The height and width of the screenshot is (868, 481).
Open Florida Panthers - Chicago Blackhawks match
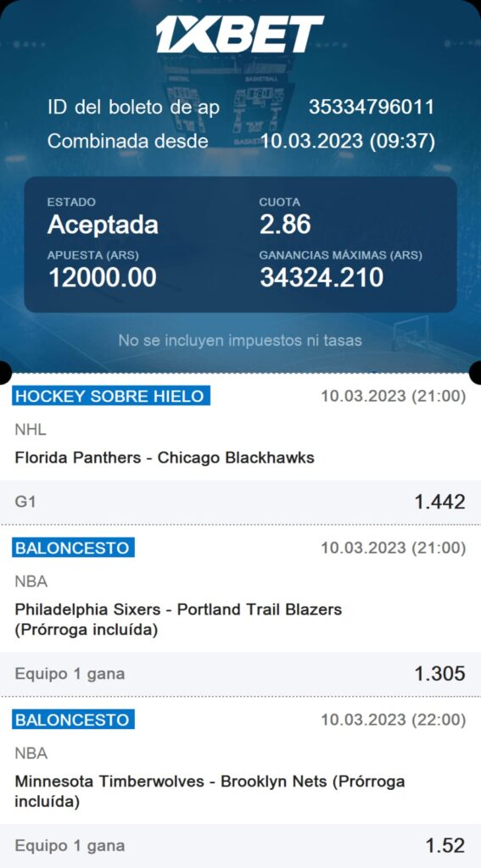[x=165, y=458]
